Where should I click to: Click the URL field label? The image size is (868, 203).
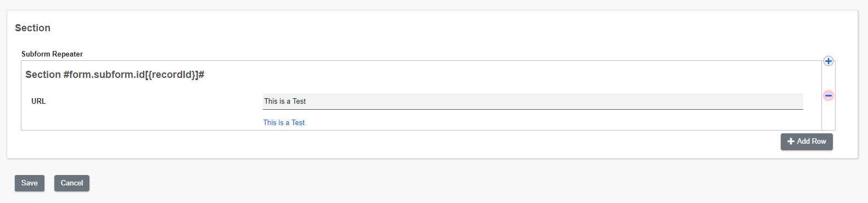coord(38,101)
